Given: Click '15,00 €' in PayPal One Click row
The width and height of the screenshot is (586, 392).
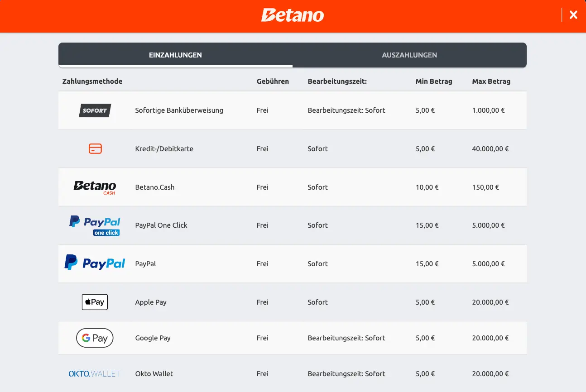Looking at the screenshot, I should [x=427, y=225].
